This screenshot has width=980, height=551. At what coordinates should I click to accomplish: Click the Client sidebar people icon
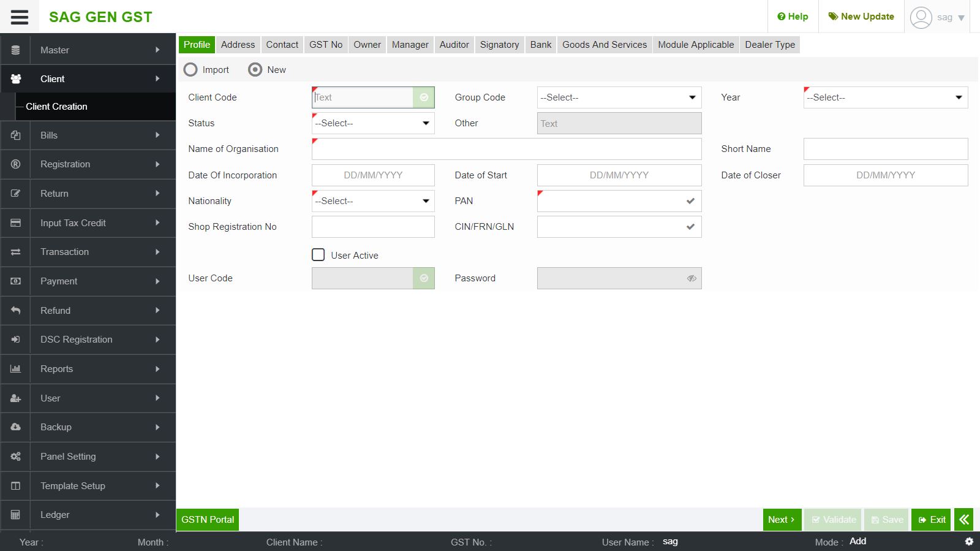[16, 79]
